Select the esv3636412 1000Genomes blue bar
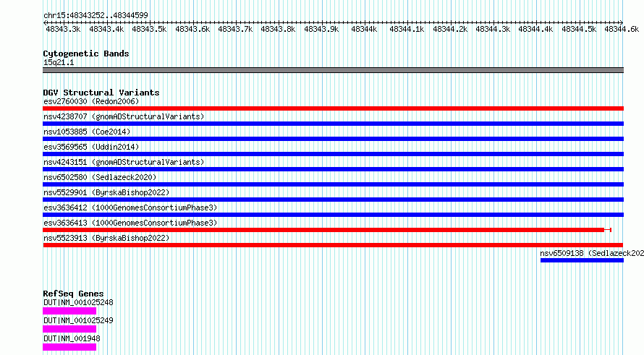The image size is (644, 355). coord(333,215)
